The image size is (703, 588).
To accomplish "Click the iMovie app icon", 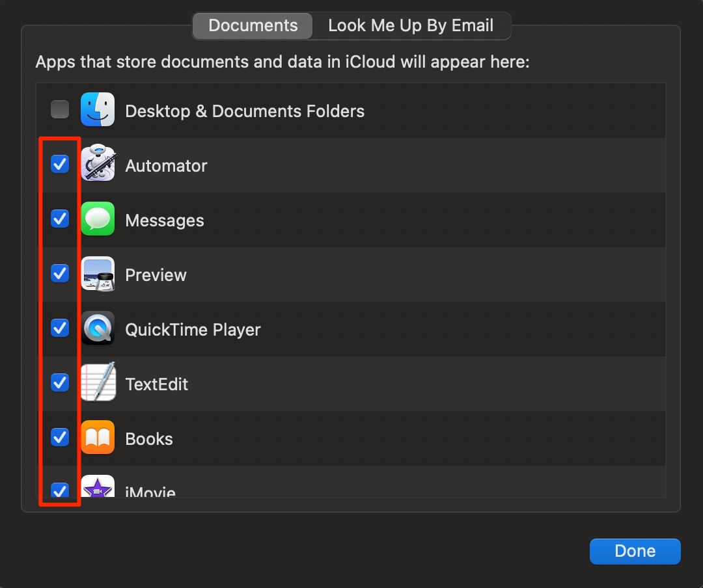I will [98, 489].
